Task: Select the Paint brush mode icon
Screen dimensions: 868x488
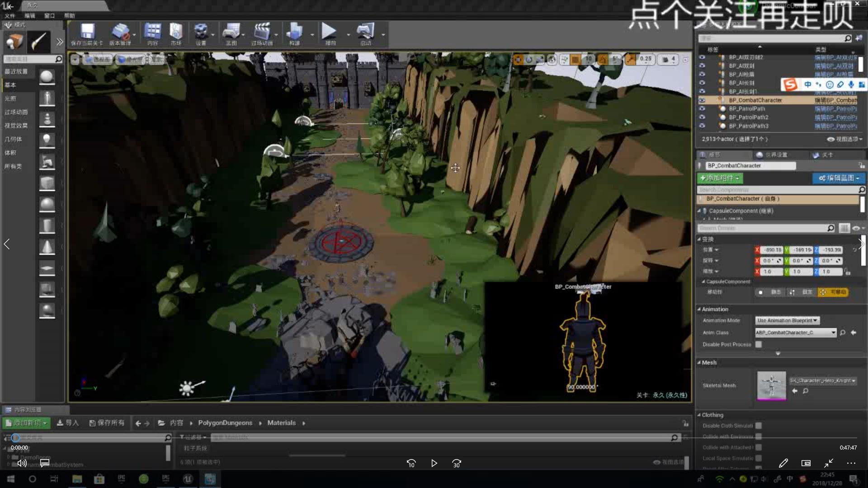Action: pos(39,42)
